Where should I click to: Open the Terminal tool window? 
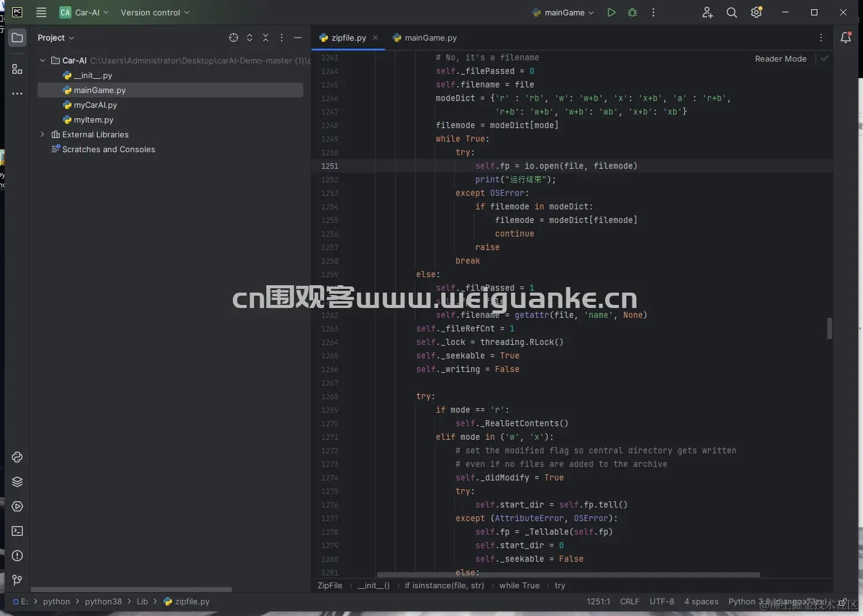point(17,531)
